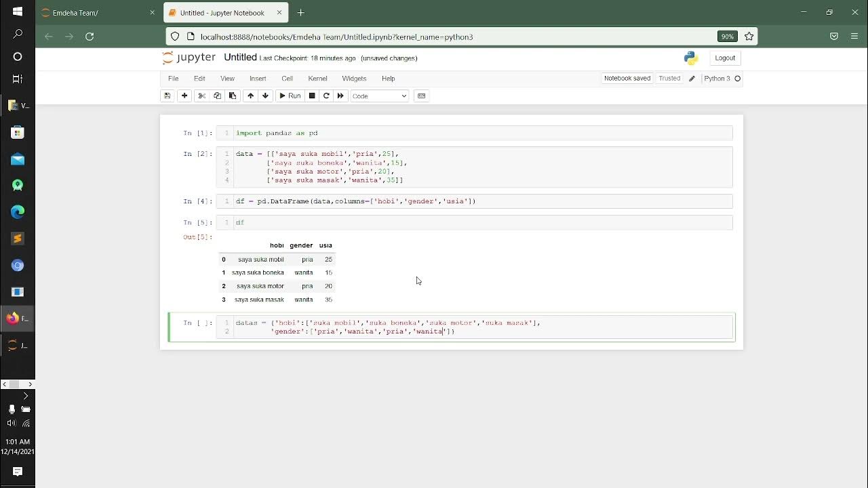
Task: Open the Edit menu
Action: [x=199, y=79]
